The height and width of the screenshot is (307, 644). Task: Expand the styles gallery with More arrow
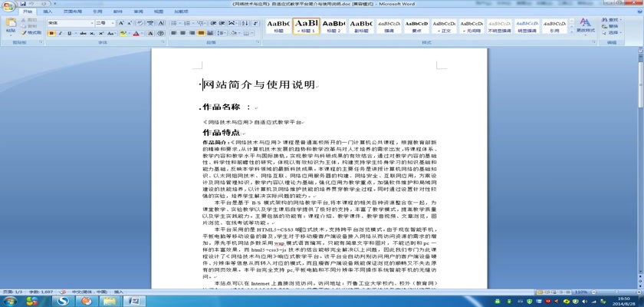570,32
